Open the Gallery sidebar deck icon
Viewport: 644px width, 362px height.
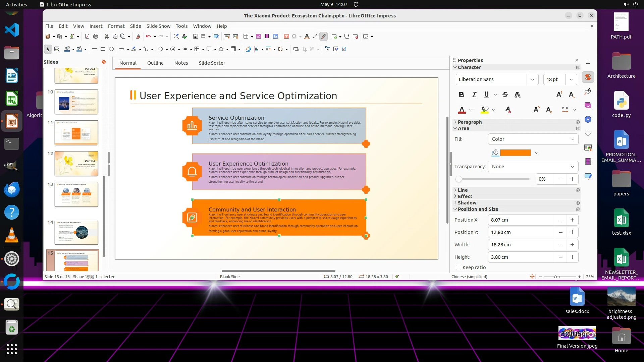(x=588, y=105)
